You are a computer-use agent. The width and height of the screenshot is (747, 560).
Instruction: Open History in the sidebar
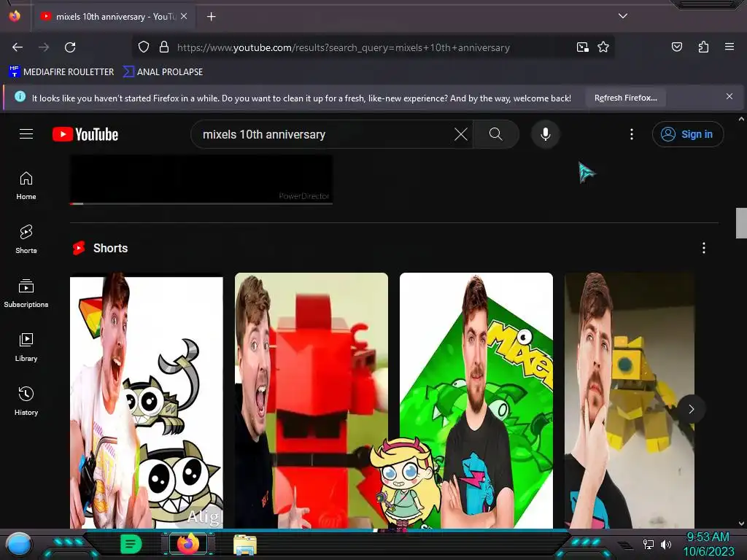pos(26,402)
